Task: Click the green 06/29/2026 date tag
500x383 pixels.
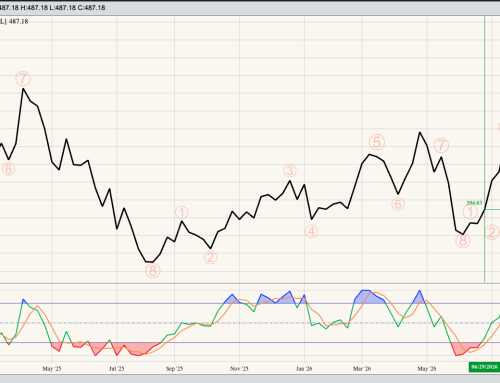Action: (x=484, y=367)
